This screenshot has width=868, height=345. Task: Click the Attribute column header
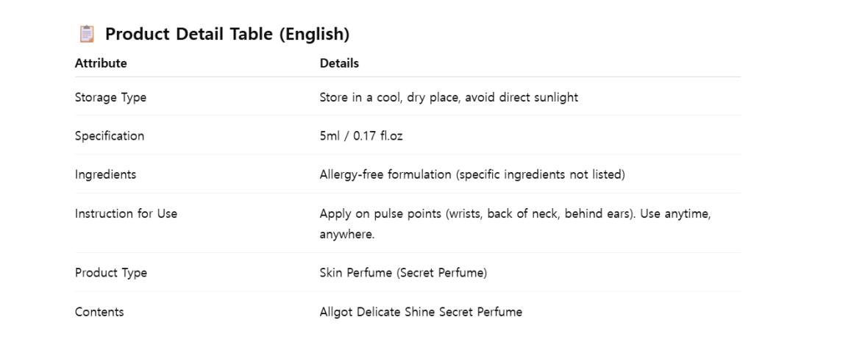click(x=101, y=63)
